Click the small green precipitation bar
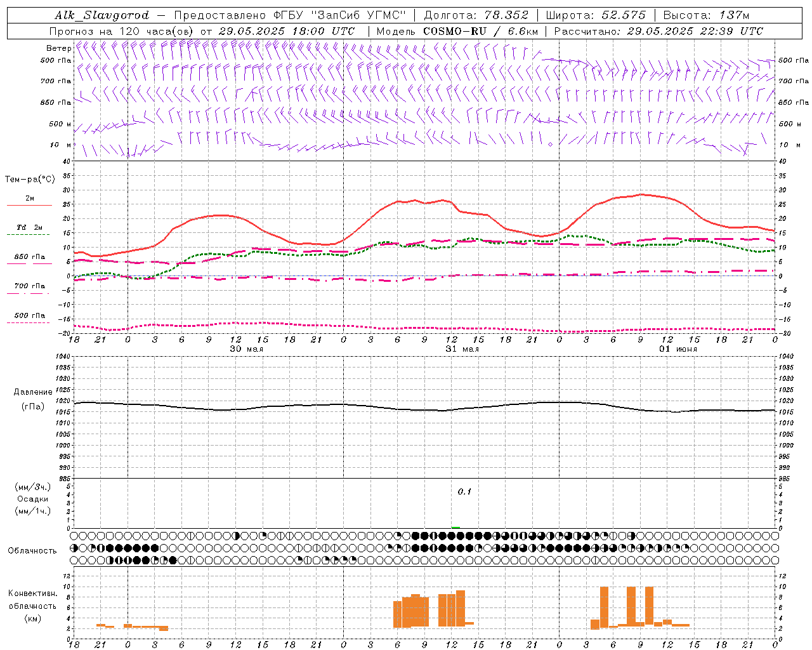Screen dimensions: 812x650 tap(455, 527)
